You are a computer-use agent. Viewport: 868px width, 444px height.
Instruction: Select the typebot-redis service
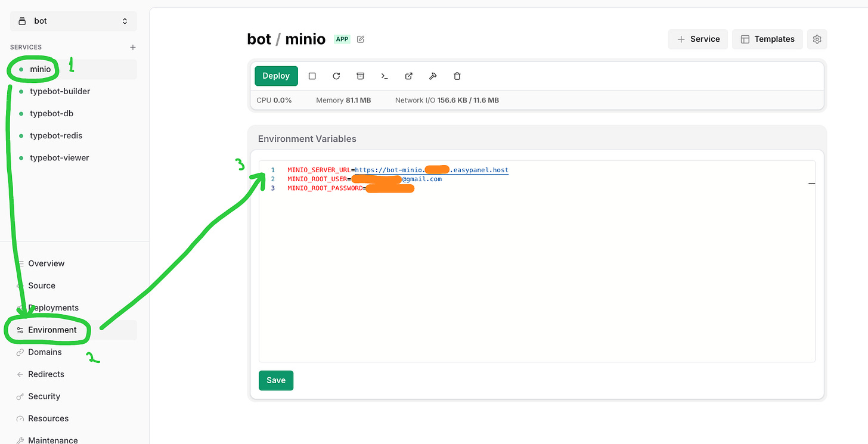click(73, 135)
